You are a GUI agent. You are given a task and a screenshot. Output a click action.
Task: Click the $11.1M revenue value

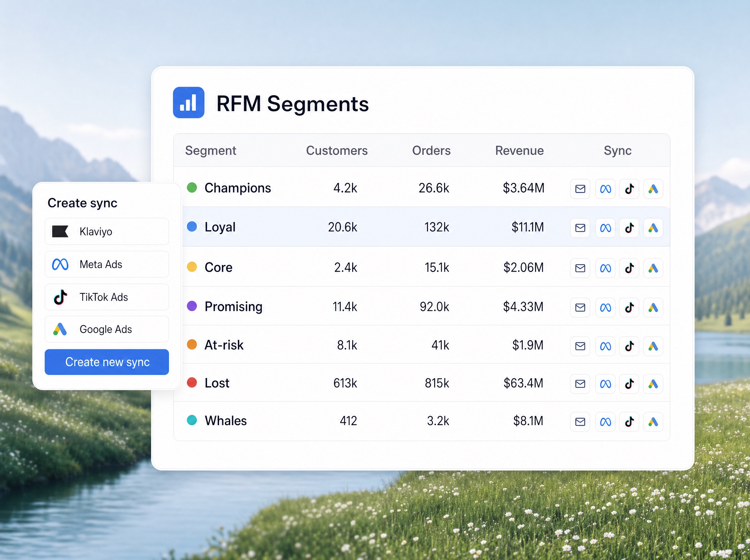click(528, 227)
